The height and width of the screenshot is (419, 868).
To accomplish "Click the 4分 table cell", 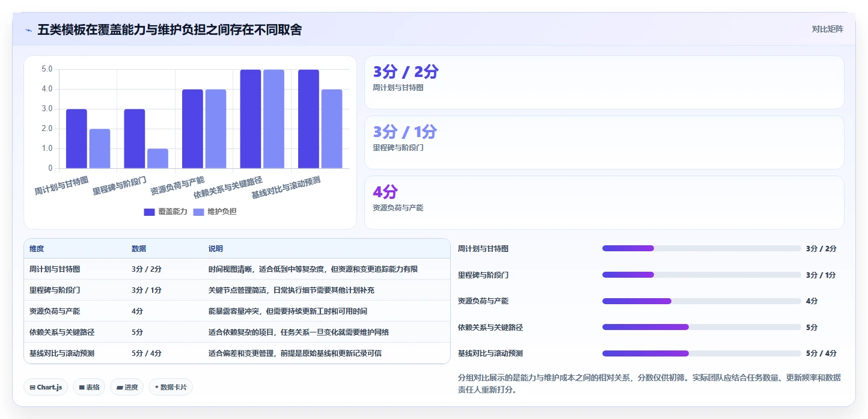I will point(138,311).
